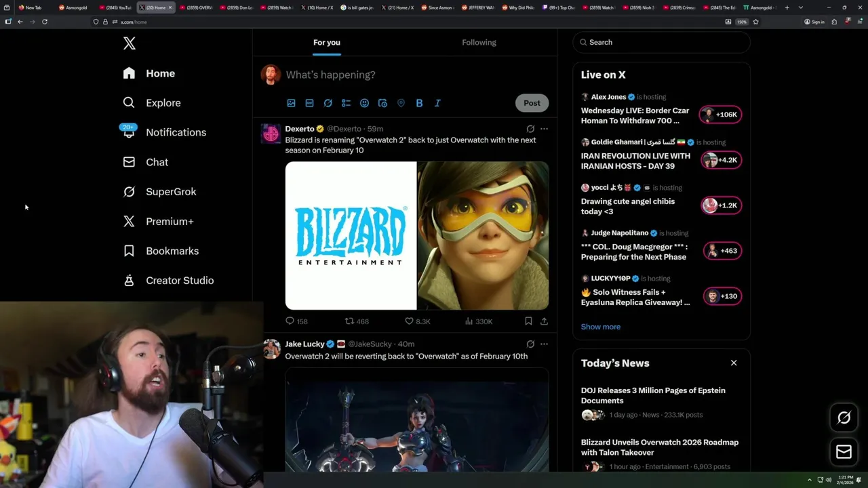Screen dimensions: 868x488
Task: Add a GIF in composer
Action: [309, 103]
